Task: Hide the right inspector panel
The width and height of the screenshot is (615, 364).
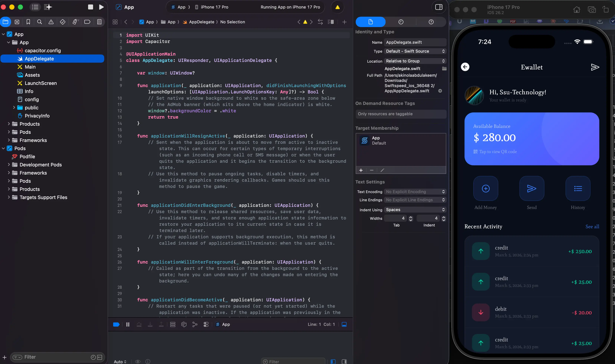Action: pos(439,7)
